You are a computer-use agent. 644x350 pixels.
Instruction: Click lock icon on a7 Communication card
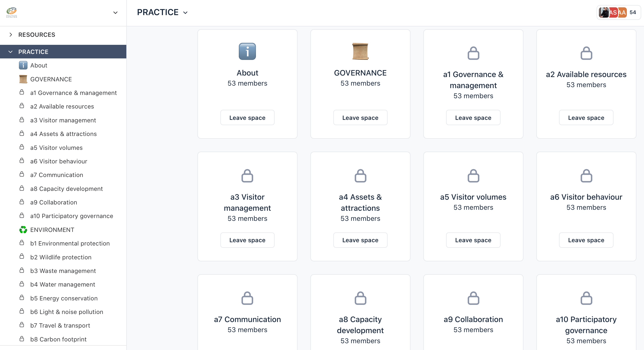[x=247, y=298]
